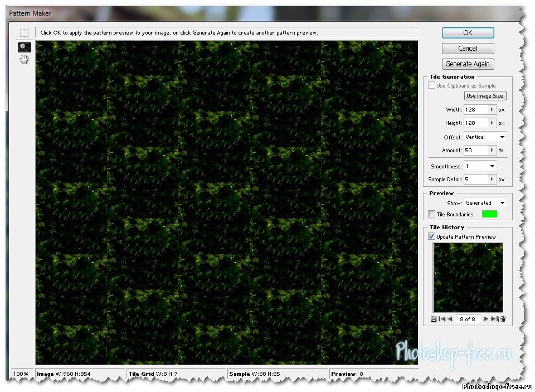
Task: Go to the next tile in history
Action: [486, 319]
